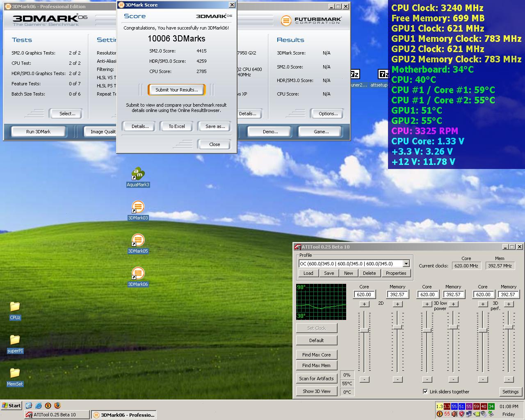Click the minus button below 2D Memory slider
The height and width of the screenshot is (420, 525).
[397, 379]
